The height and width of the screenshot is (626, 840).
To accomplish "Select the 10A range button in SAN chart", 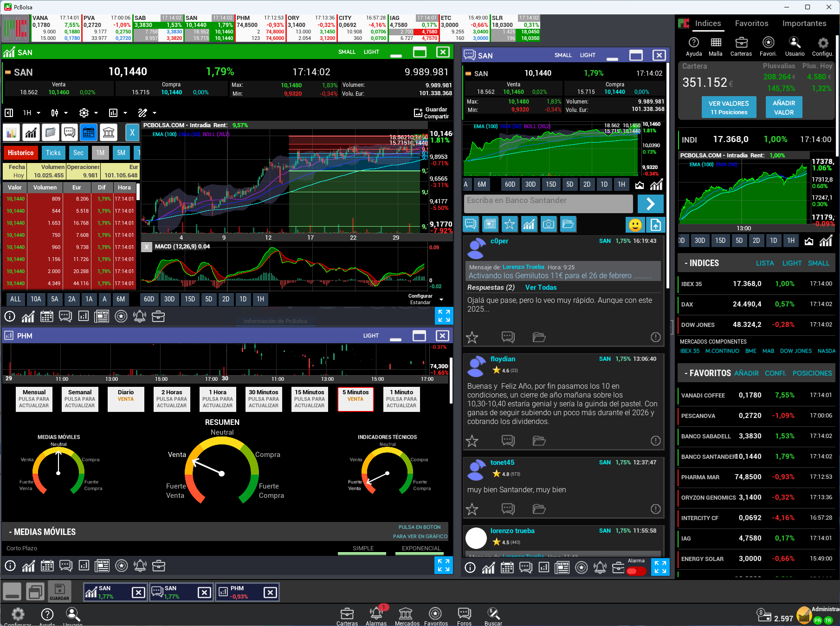I will [36, 299].
